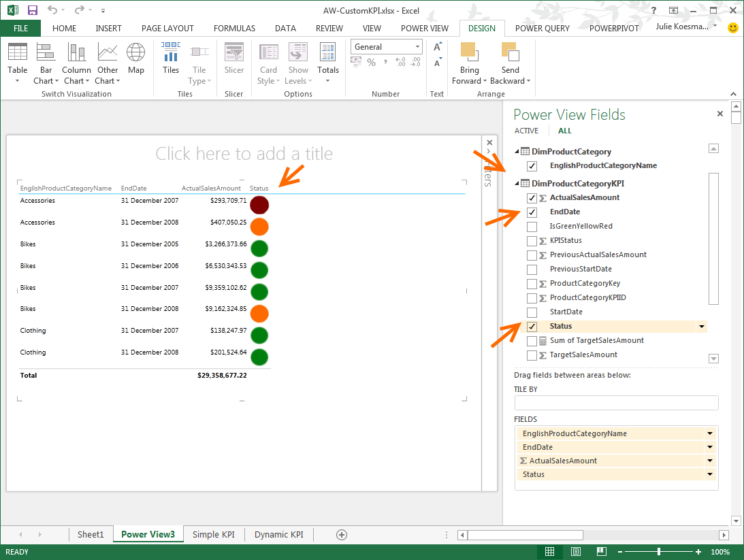
Task: Uncheck the EndDate field
Action: click(532, 212)
